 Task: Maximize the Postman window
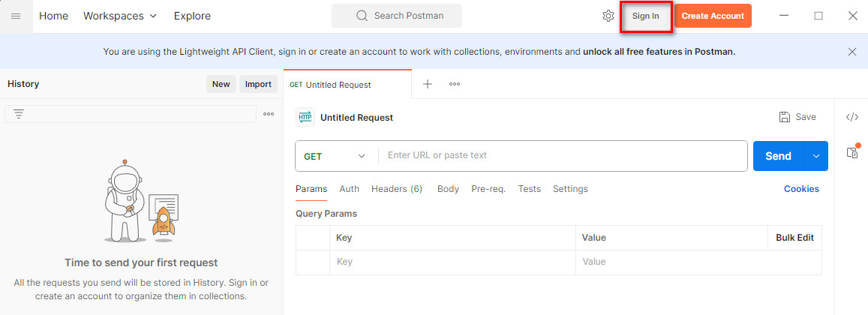click(x=818, y=16)
